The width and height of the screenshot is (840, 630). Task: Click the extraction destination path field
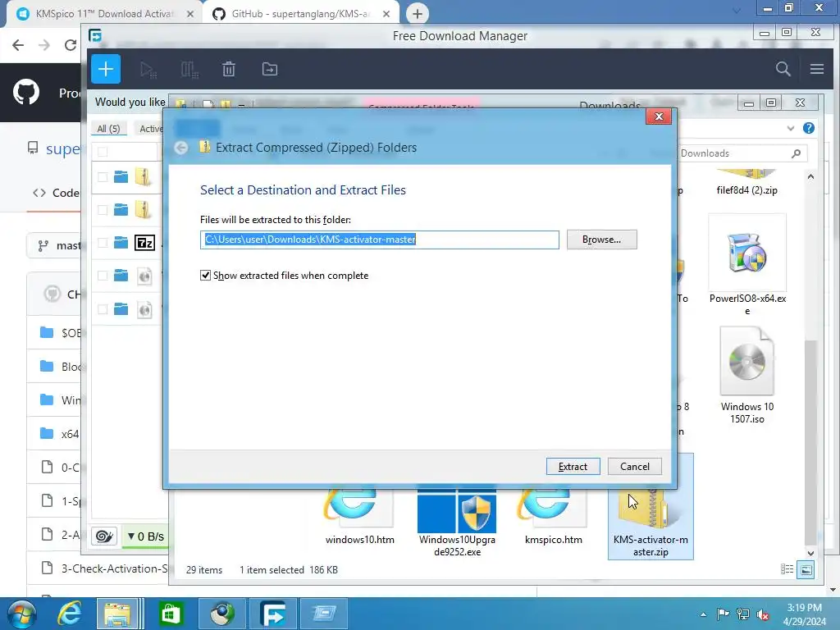click(379, 240)
